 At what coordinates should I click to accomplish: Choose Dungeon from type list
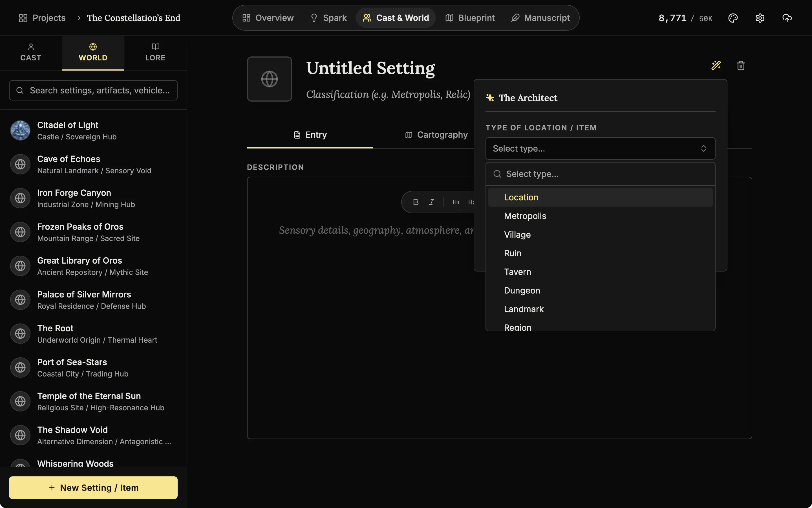[x=600, y=290]
